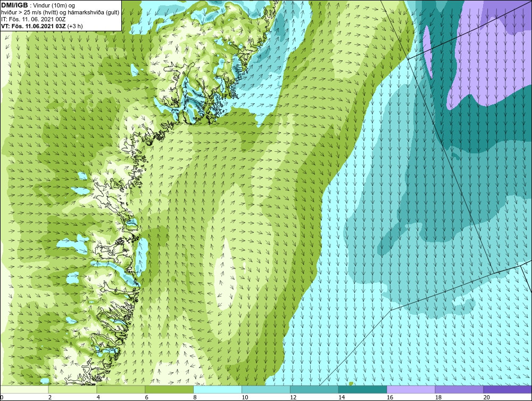This screenshot has width=532, height=401.
Task: Click the 'VT: Fös. 11.06.2021 03Z' valid time
Action: click(34, 26)
